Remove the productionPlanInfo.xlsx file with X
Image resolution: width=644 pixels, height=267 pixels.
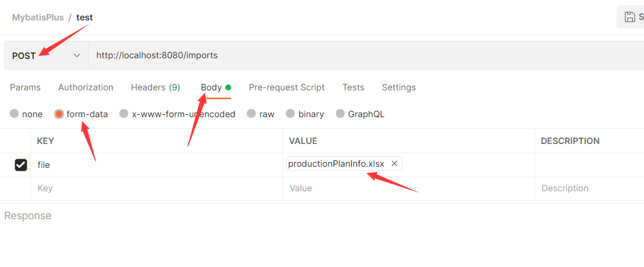click(x=394, y=164)
